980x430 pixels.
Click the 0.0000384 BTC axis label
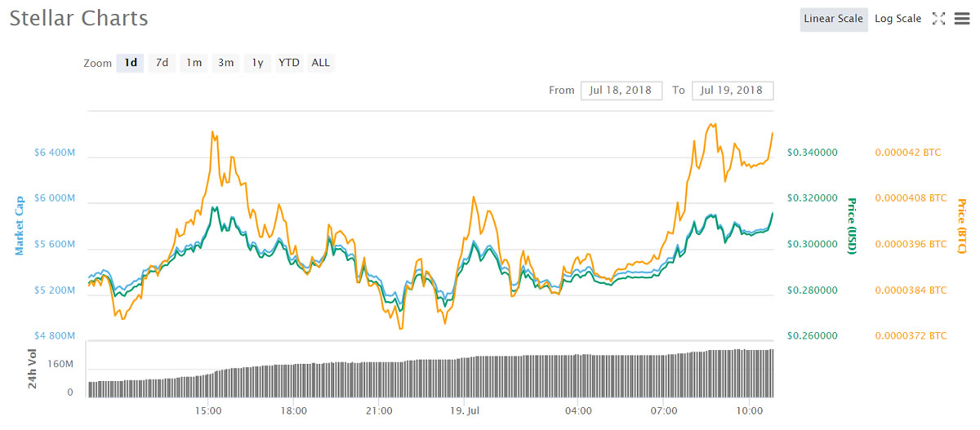911,290
